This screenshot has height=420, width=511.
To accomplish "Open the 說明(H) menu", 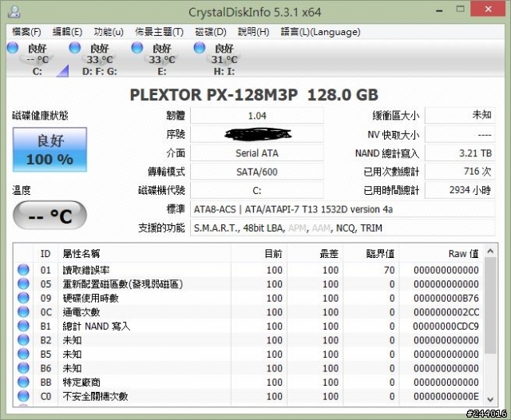I will coord(254,32).
